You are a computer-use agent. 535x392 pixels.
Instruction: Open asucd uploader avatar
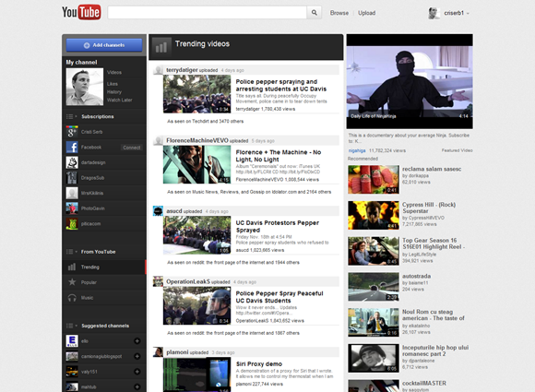pos(158,211)
